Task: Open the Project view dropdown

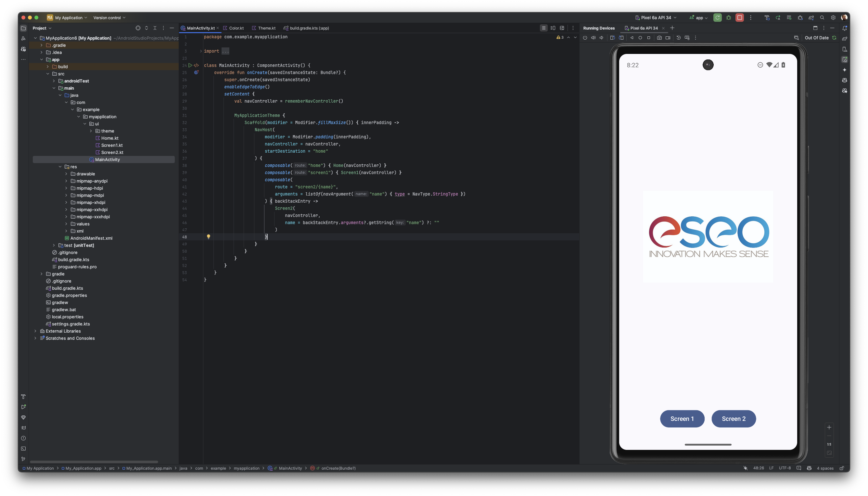Action: (42, 28)
